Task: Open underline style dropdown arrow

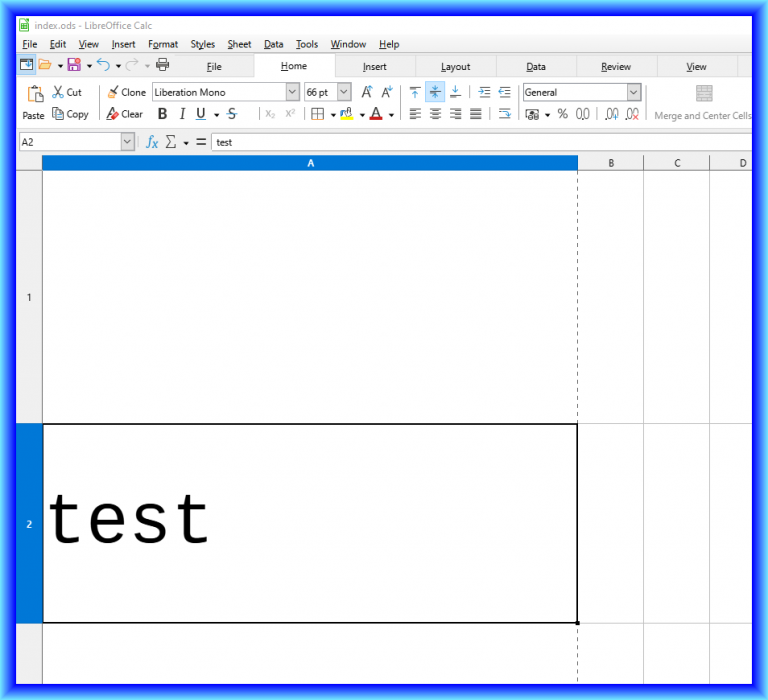Action: click(216, 115)
